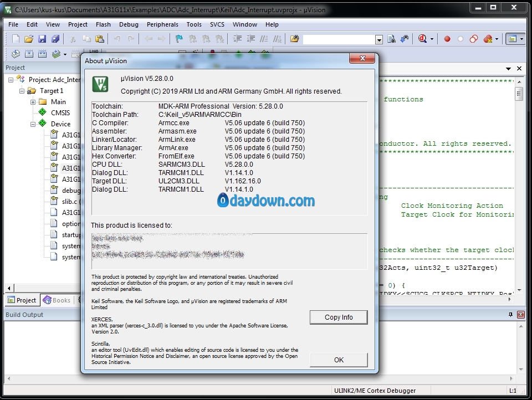Click the Undo arrow icon
The height and width of the screenshot is (400, 532).
click(117, 39)
